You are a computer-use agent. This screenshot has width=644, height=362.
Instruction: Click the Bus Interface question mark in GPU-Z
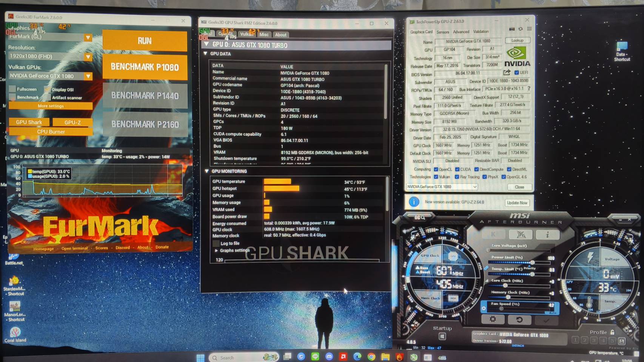click(528, 89)
